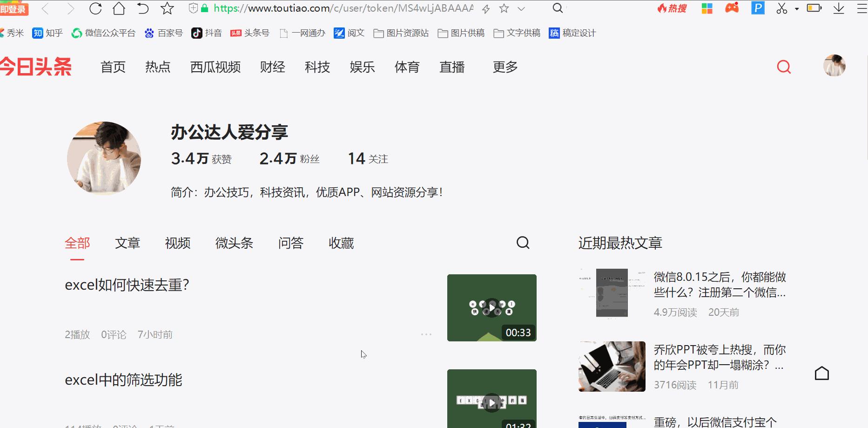The height and width of the screenshot is (428, 868).
Task: Open the magnifier search icon above the article list
Action: pyautogui.click(x=523, y=243)
